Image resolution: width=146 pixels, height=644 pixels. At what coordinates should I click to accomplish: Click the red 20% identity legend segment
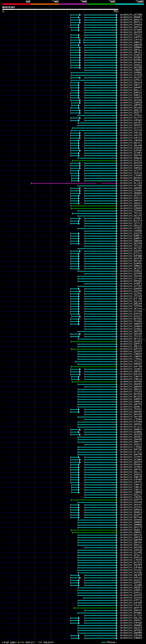pos(16,4)
